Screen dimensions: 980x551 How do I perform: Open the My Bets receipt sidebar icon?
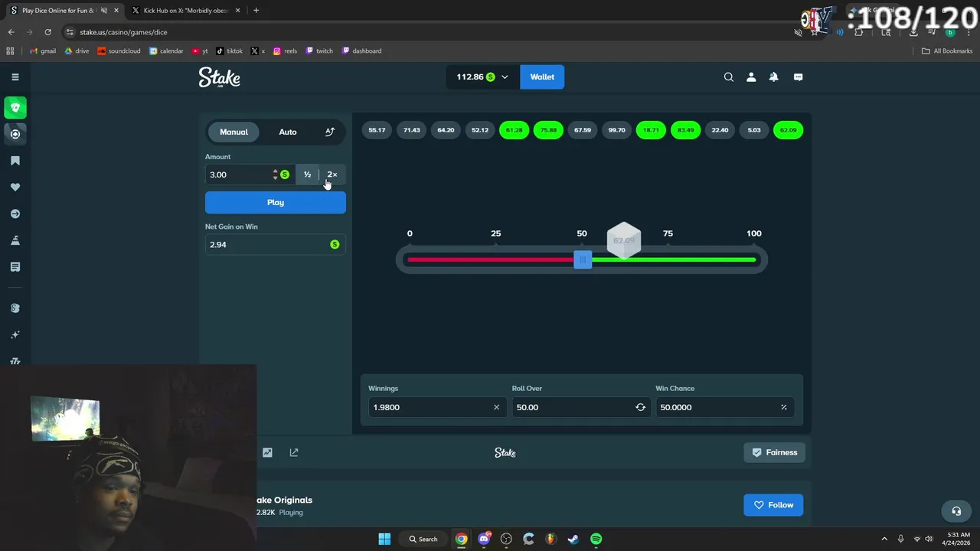point(15,267)
